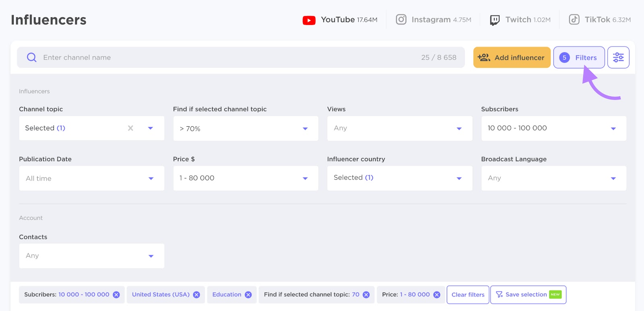
Task: Open the Twitch influencers tab
Action: [x=520, y=20]
